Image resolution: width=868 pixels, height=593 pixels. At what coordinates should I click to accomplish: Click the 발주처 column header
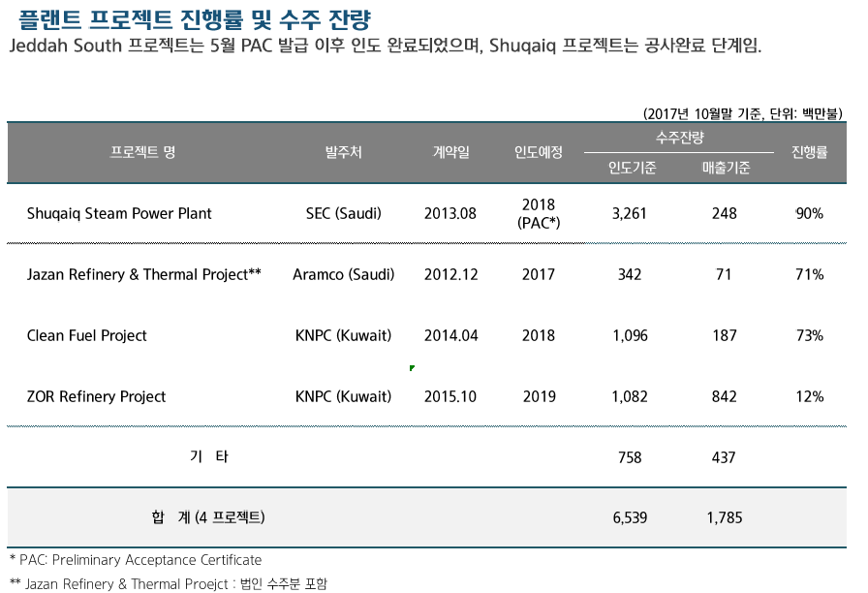pos(342,152)
